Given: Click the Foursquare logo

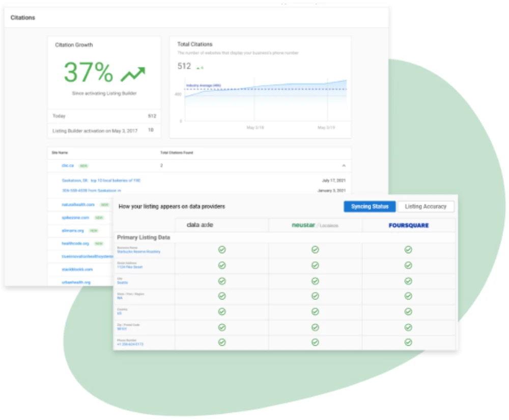Looking at the screenshot, I should tap(408, 225).
